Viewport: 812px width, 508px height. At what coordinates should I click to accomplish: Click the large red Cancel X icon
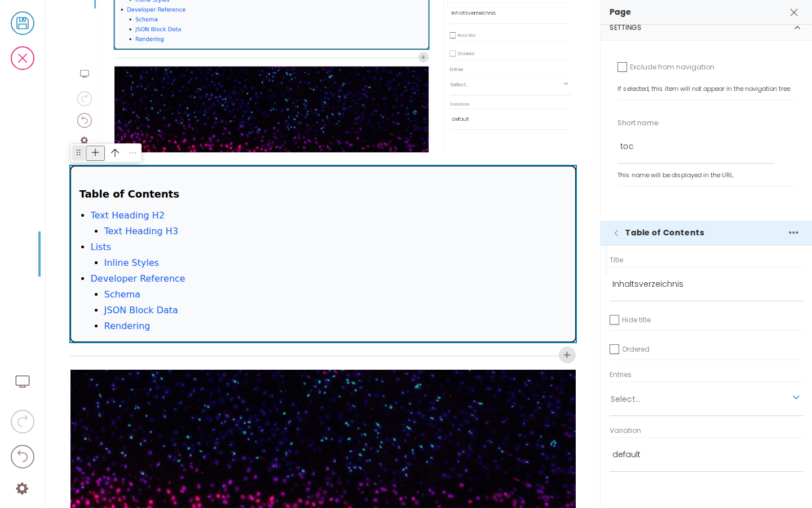[23, 58]
